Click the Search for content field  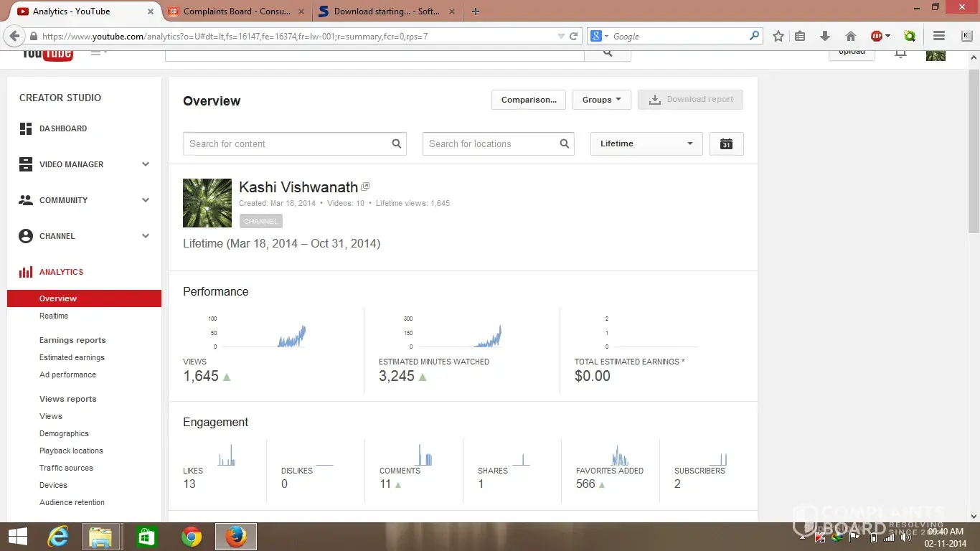[x=287, y=144]
